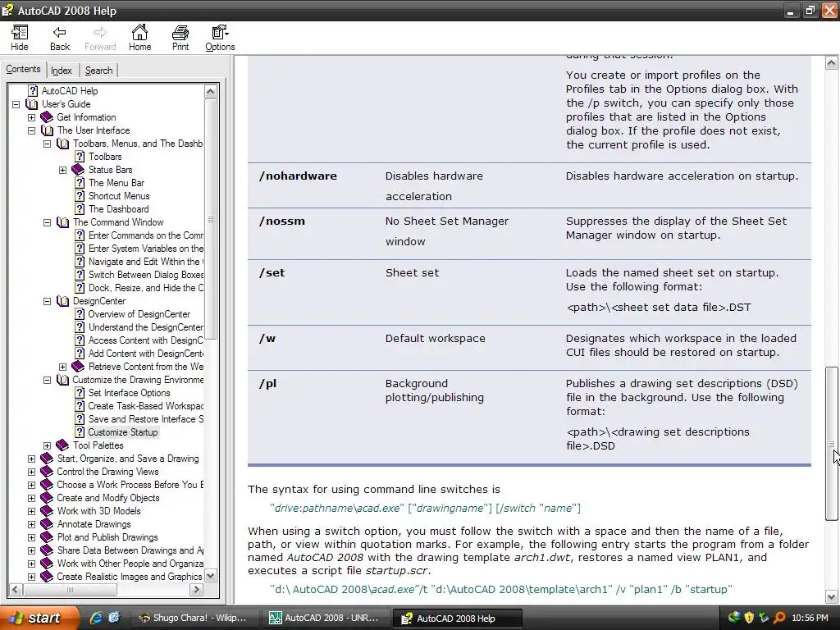Click the Status Bars book icon

pos(78,170)
